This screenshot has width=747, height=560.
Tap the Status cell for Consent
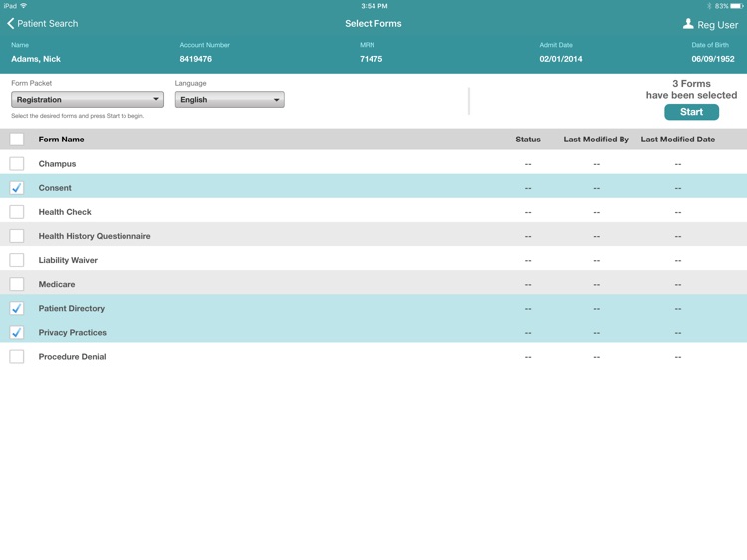tap(528, 188)
